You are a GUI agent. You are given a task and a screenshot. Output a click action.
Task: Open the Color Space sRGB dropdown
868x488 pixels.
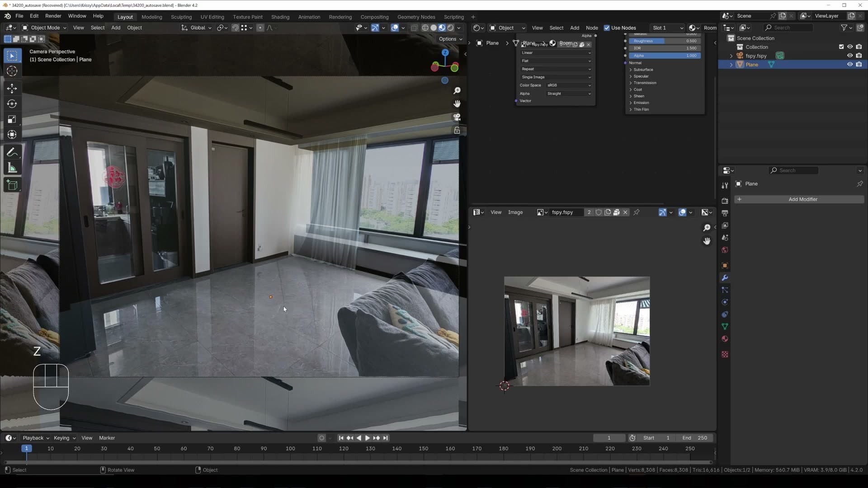tap(569, 85)
